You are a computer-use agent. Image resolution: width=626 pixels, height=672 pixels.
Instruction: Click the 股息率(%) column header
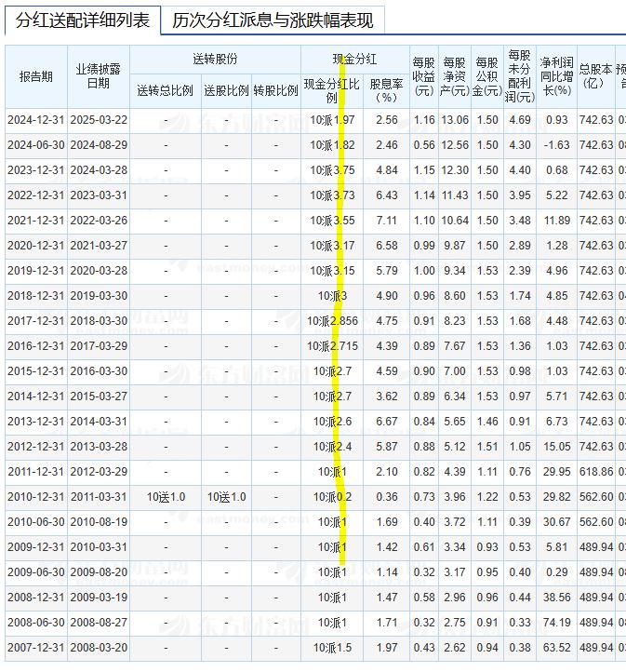(x=385, y=90)
